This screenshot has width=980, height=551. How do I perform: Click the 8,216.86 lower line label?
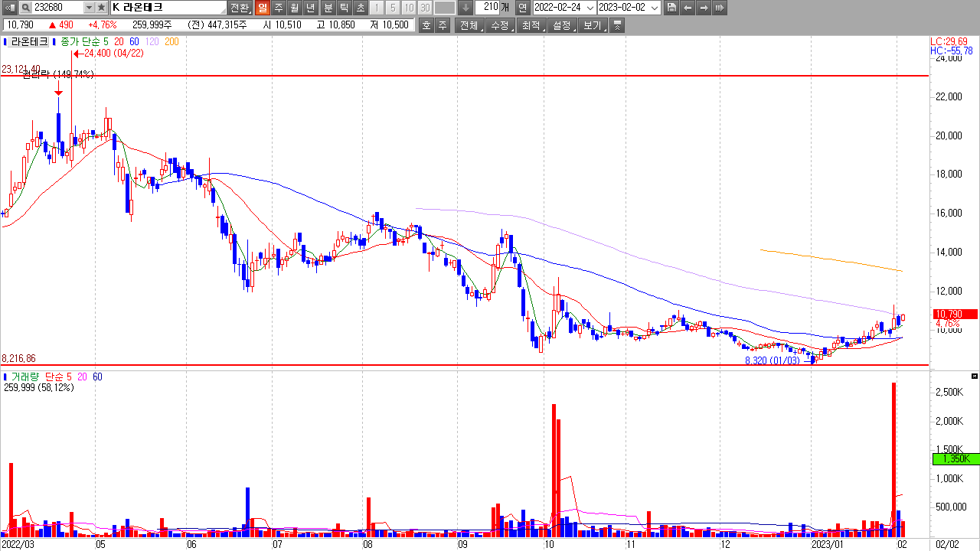coord(19,358)
